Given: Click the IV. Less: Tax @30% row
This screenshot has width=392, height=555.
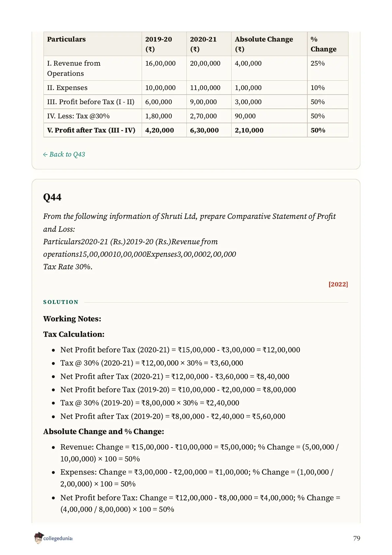Looking at the screenshot, I should tap(196, 116).
